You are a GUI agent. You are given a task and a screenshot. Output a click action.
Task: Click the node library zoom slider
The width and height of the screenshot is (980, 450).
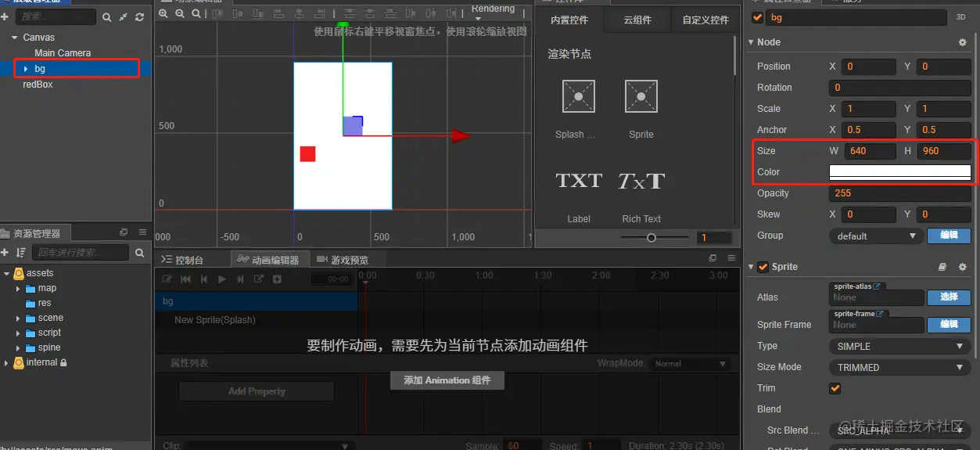coord(655,238)
